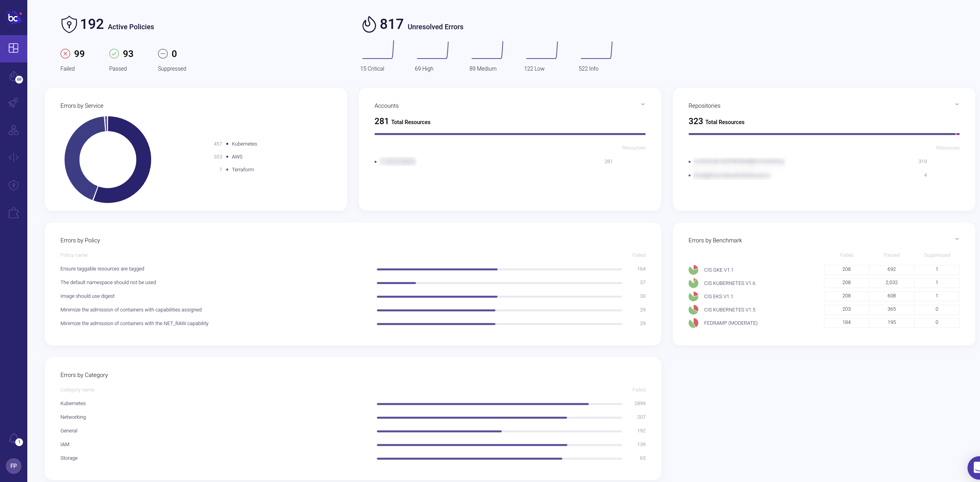Open the code brackets icon in sidebar
980x482 pixels.
click(x=14, y=157)
